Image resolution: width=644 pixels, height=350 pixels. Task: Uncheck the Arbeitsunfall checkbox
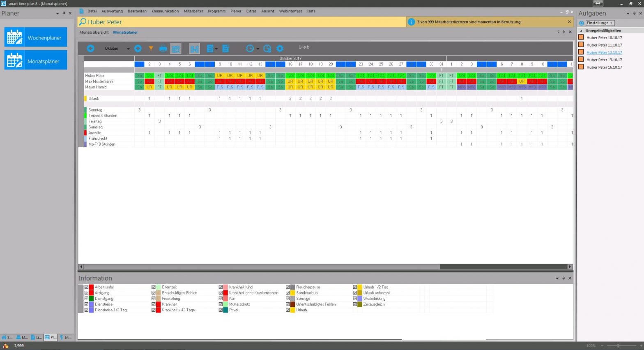coord(87,287)
